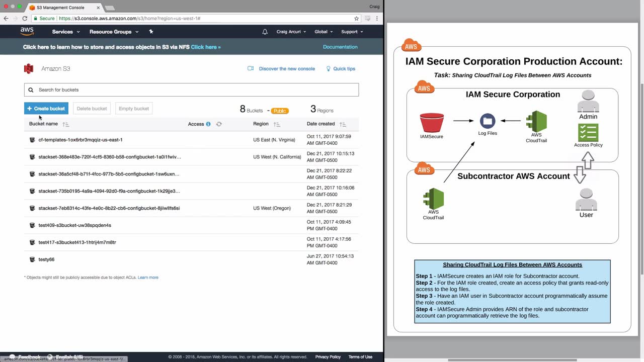Click the '8 Buckets' count
Viewport: 644px width, 362px height.
pos(252,109)
